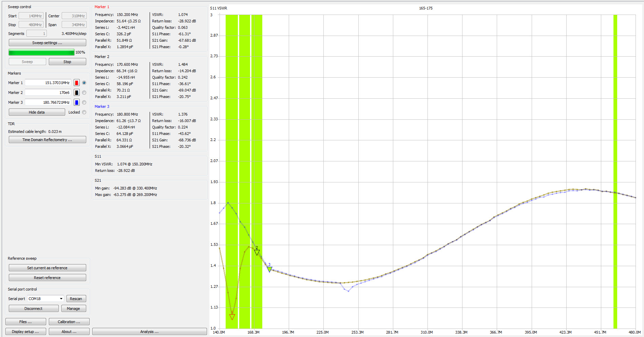Click the sweep Stop frequency field
644x337 pixels.
pyautogui.click(x=31, y=25)
